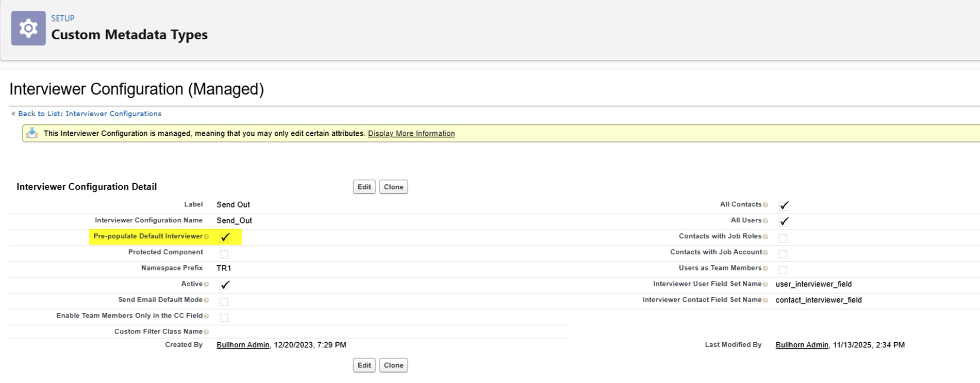The image size is (980, 383).
Task: Click help icon beside Interviewer User Field Set Name
Action: coord(766,284)
